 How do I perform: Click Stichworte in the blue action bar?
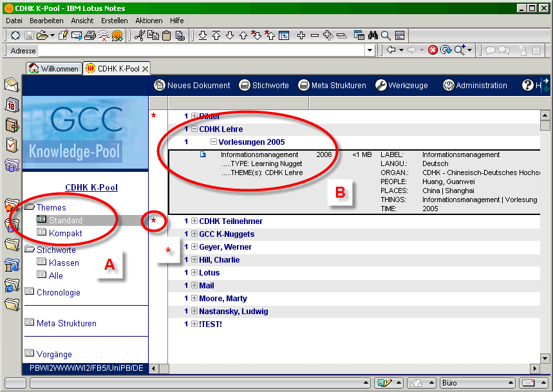point(264,86)
